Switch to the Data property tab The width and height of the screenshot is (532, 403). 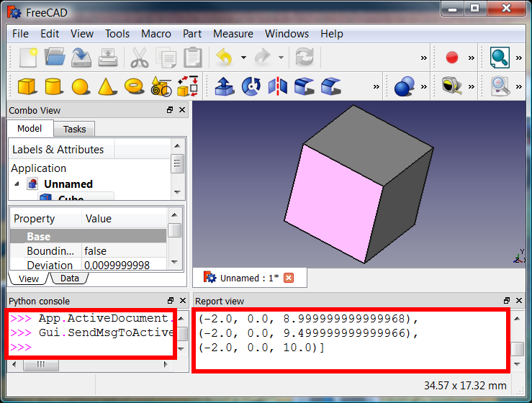(70, 279)
